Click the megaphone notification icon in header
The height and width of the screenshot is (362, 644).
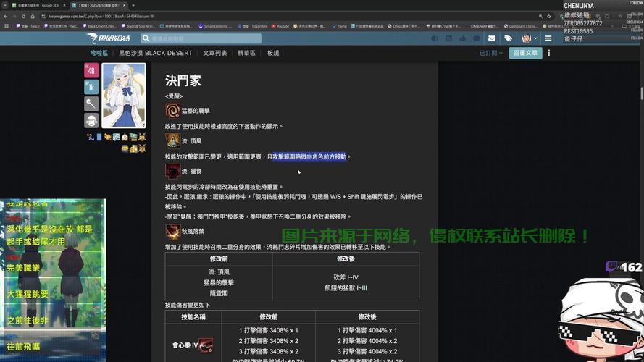[x=435, y=38]
